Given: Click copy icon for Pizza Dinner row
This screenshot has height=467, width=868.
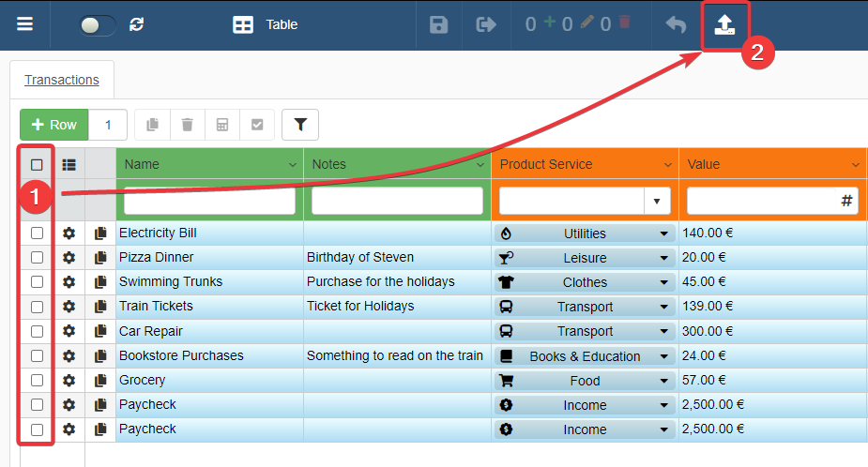Looking at the screenshot, I should point(100,258).
